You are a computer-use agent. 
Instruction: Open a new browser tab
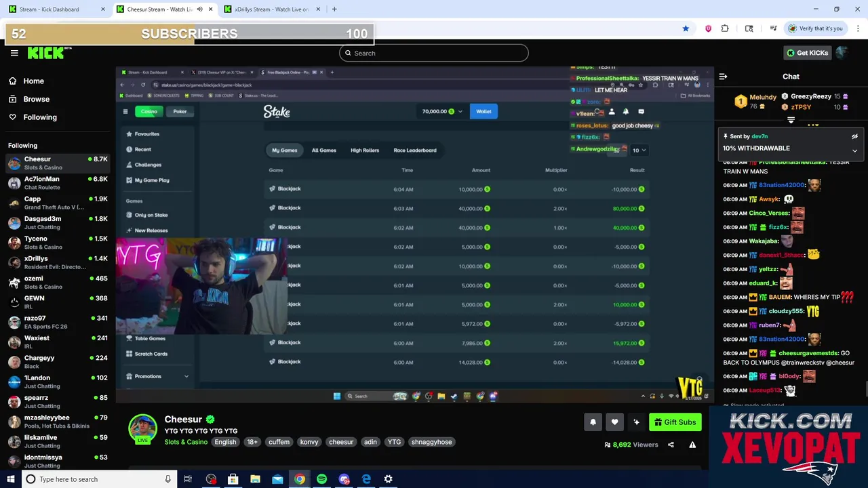click(334, 9)
